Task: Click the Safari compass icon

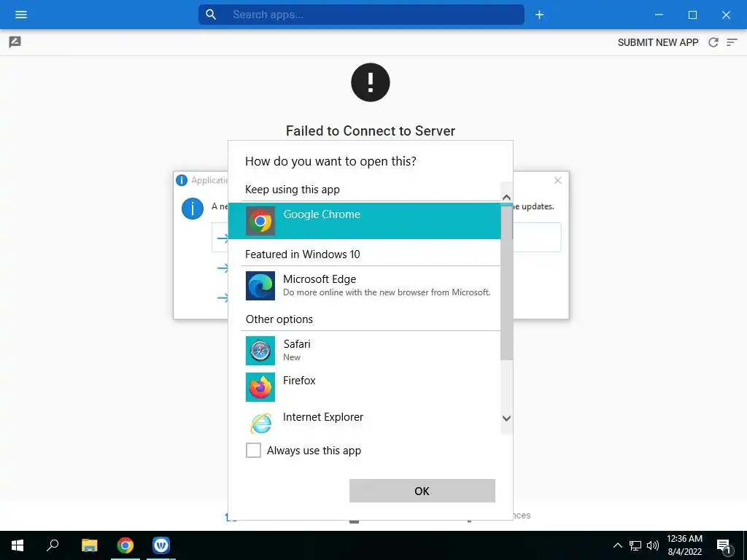Action: point(260,351)
